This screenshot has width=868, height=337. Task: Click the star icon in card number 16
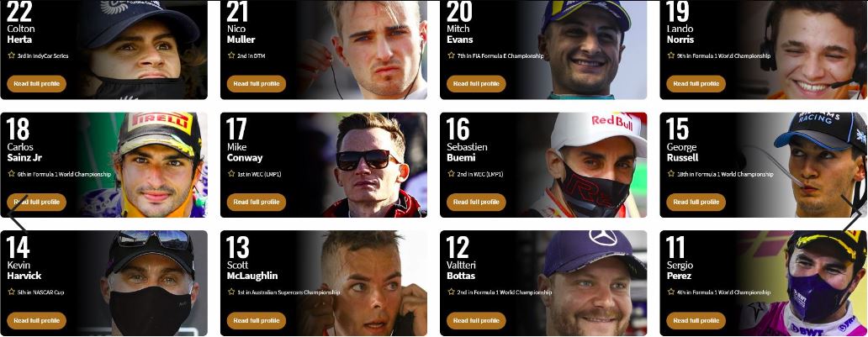(451, 174)
